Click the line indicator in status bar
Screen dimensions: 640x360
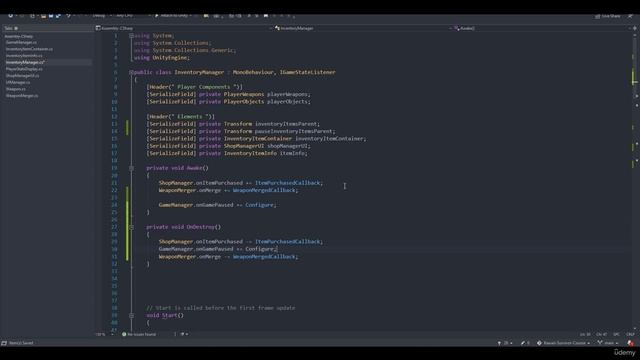point(585,334)
